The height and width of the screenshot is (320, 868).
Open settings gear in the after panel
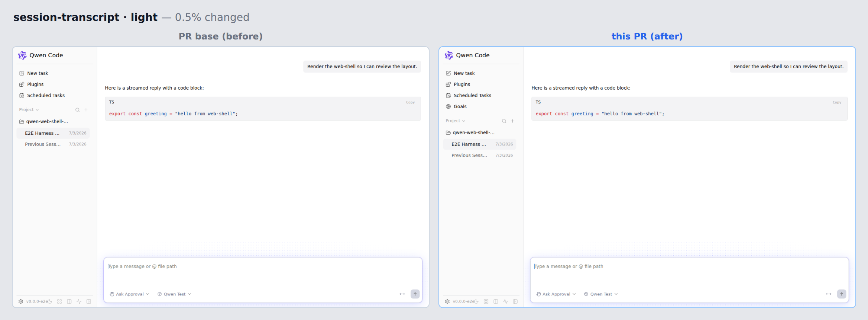click(x=447, y=301)
